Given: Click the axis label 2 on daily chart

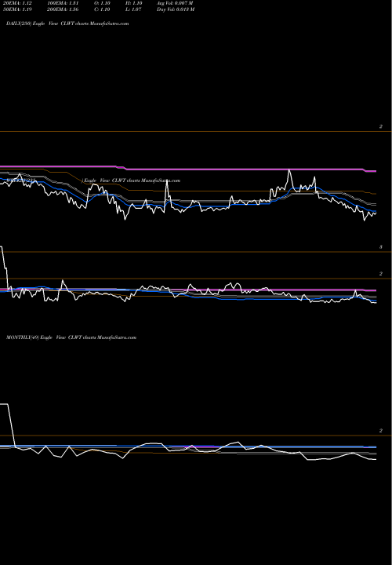Looking at the screenshot, I should (x=380, y=126).
